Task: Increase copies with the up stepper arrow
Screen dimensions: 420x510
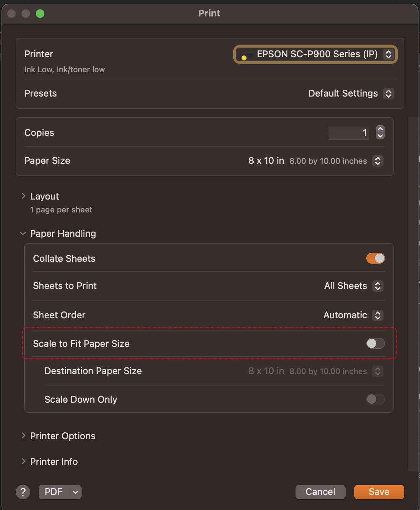Action: coord(380,129)
